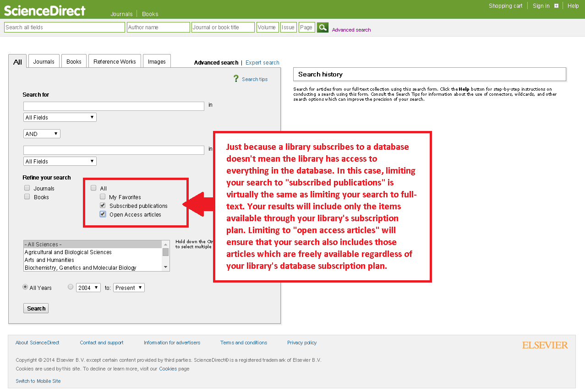This screenshot has height=392, width=585.
Task: Click the Author name field
Action: point(159,27)
